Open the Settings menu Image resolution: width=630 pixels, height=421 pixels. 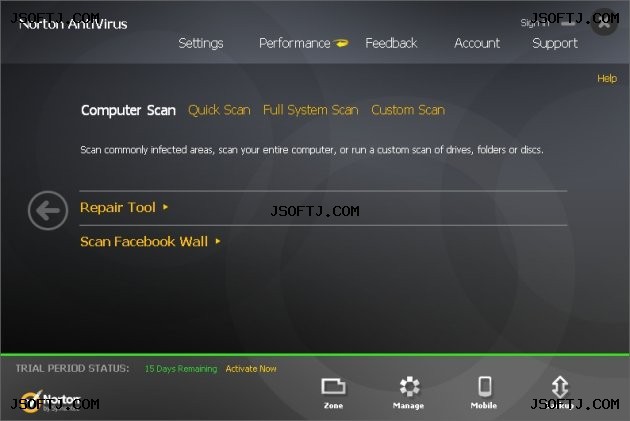point(200,43)
